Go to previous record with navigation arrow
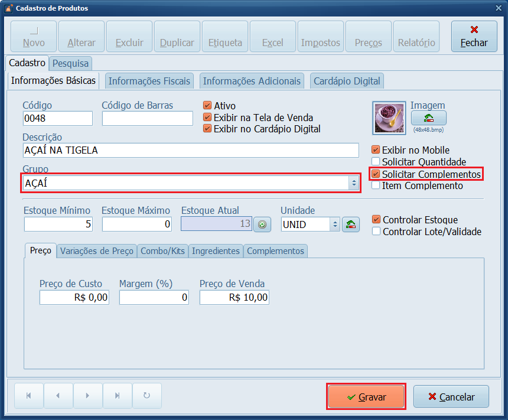508x420 pixels. tap(58, 396)
